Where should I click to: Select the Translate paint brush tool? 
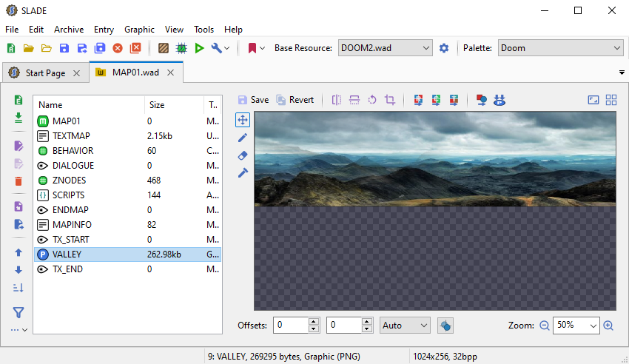coord(243,173)
